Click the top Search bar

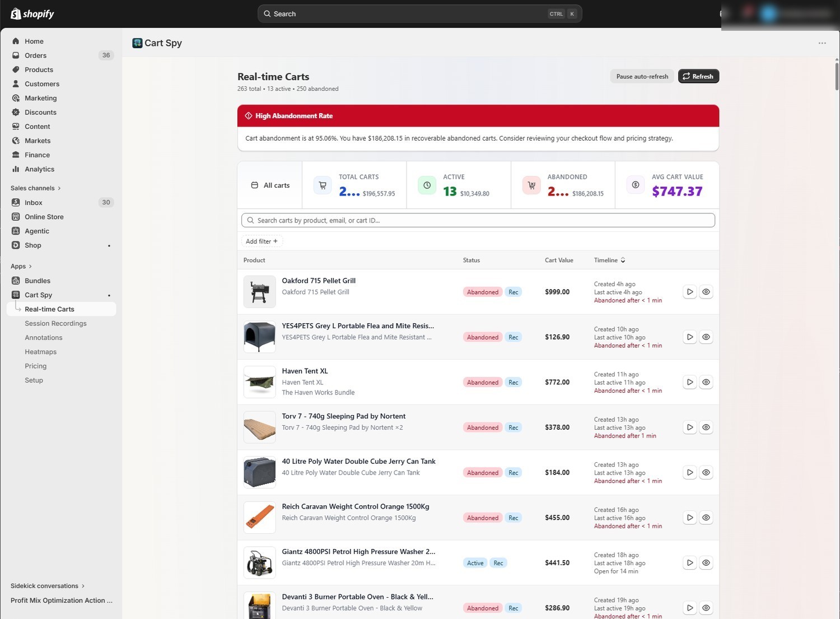[419, 13]
